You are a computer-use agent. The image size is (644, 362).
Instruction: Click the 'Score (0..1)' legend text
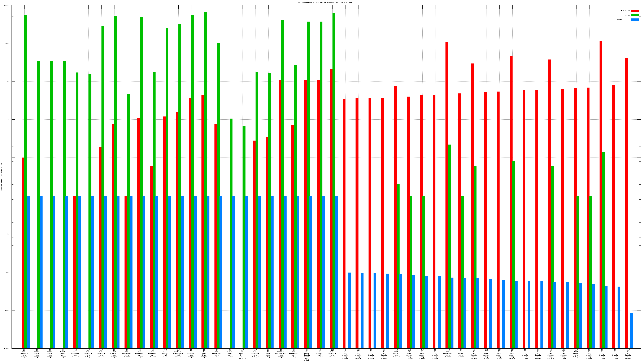623,19
